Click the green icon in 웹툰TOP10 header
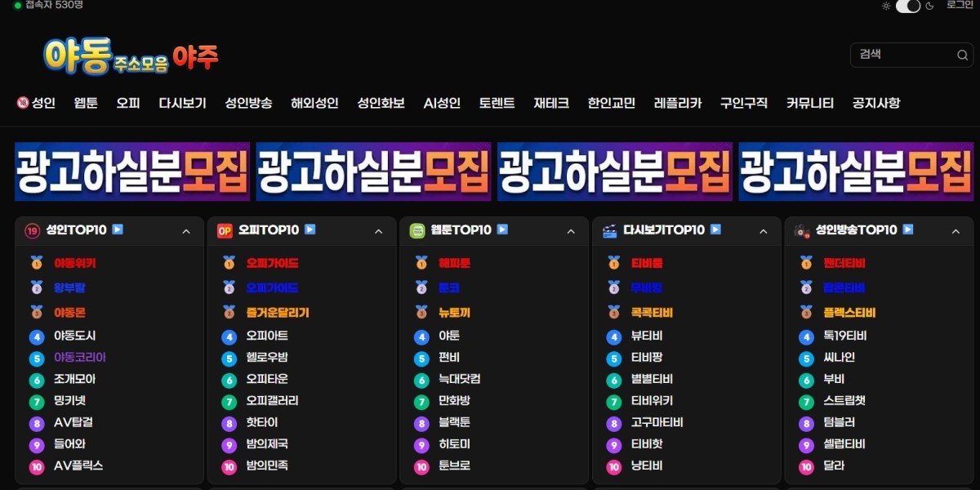Image resolution: width=980 pixels, height=490 pixels. (417, 231)
